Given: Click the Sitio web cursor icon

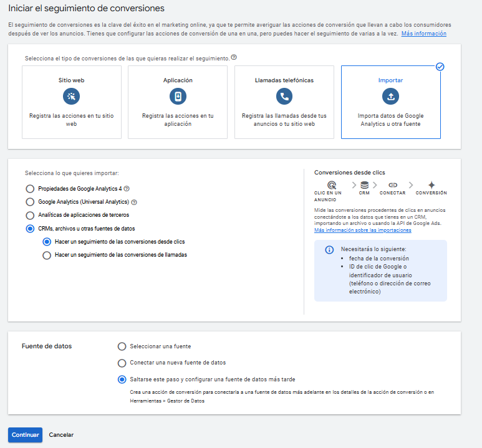Looking at the screenshot, I should pyautogui.click(x=71, y=96).
